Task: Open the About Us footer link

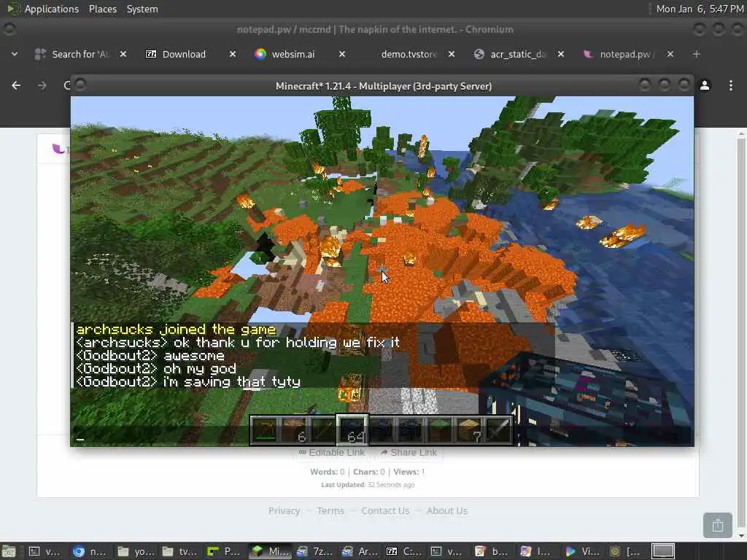Action: tap(447, 510)
